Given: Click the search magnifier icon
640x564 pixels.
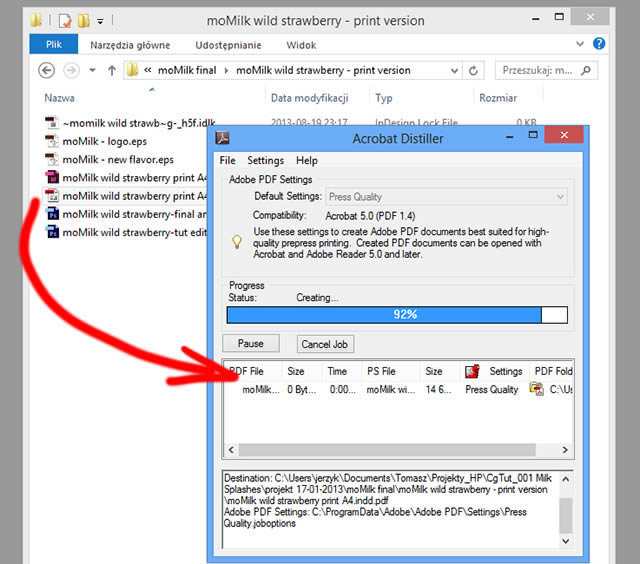Looking at the screenshot, I should pos(586,70).
